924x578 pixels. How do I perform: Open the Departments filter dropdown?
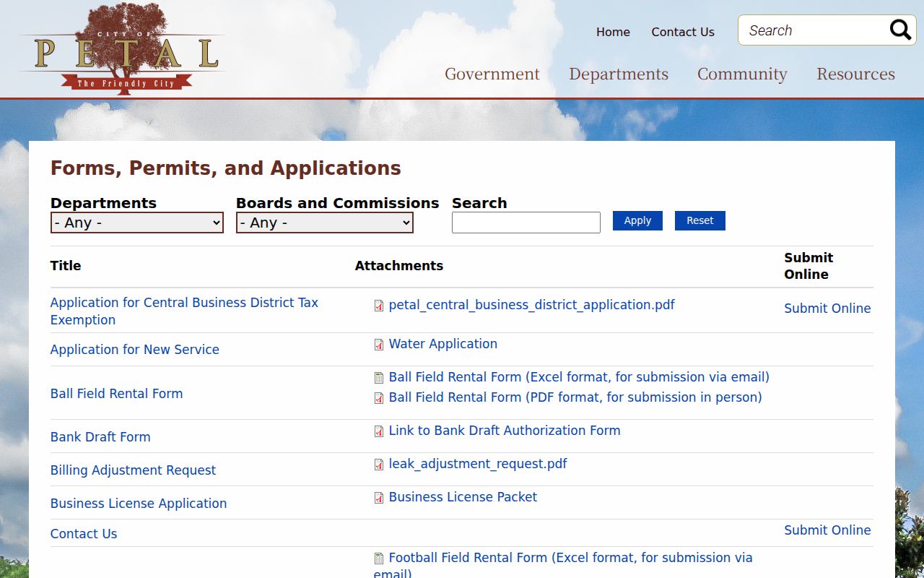(x=137, y=223)
